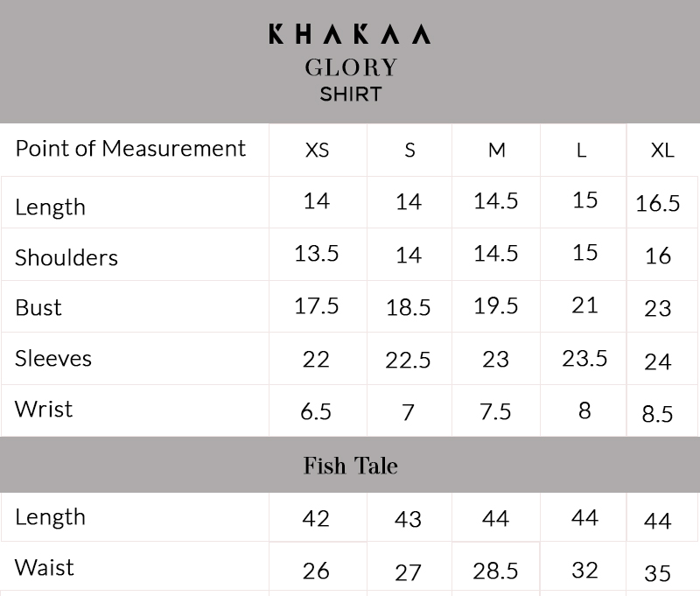Click the SHIRT heading label
This screenshot has width=700, height=596.
351,95
